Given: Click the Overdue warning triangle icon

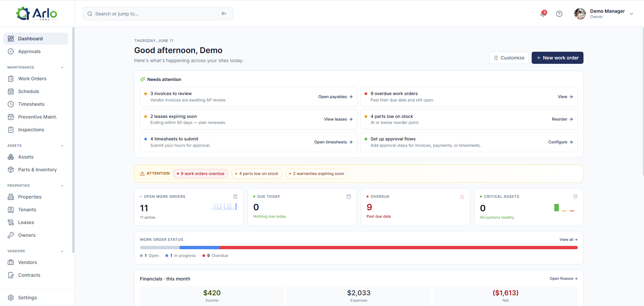Looking at the screenshot, I should (x=462, y=196).
